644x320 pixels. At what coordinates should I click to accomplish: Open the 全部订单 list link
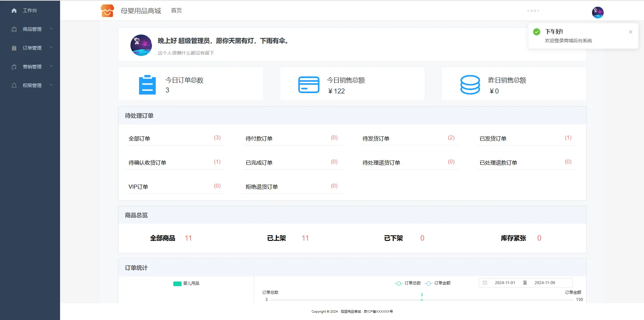[x=139, y=138]
